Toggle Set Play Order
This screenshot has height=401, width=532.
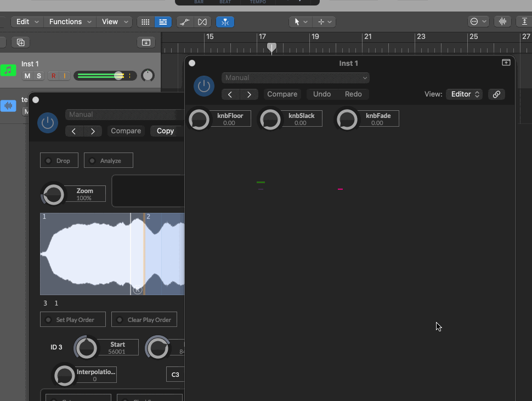tap(73, 320)
